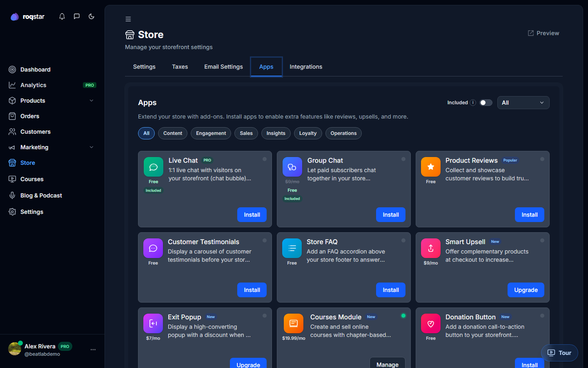Open Alex Rivera account options menu
Screen dimensions: 588x368
coord(93,350)
